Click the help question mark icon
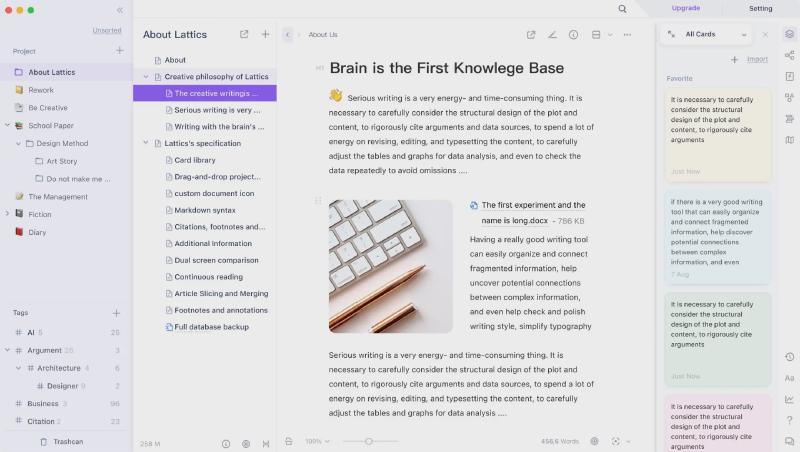Screen dimensions: 800x452 coord(789,420)
